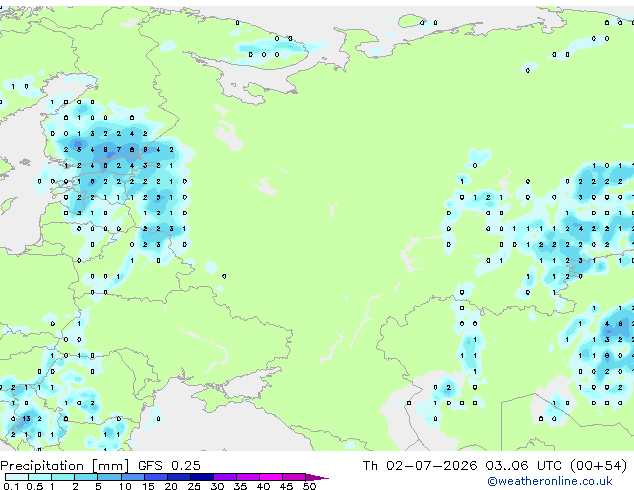This screenshot has height=490, width=634.
Task: Click the 0.5–1 mm legend color swatch
Action: pos(40,477)
